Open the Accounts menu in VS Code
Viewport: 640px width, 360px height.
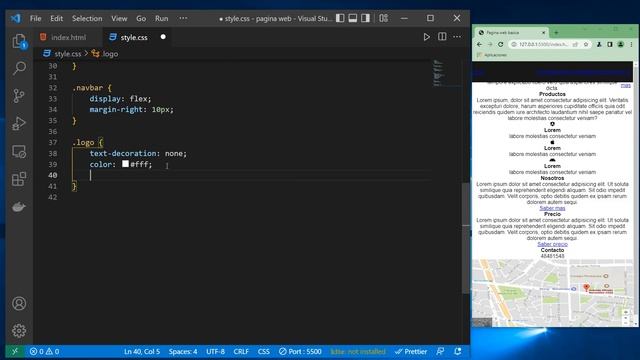(x=19, y=304)
